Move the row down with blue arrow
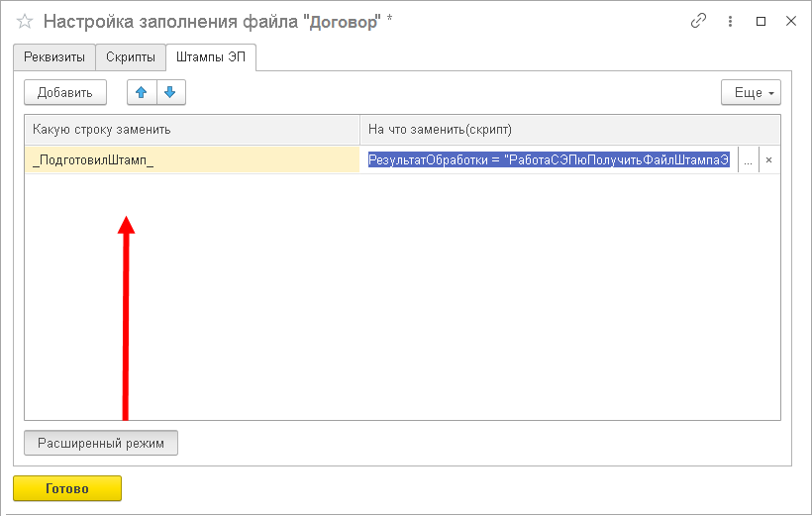 click(170, 92)
